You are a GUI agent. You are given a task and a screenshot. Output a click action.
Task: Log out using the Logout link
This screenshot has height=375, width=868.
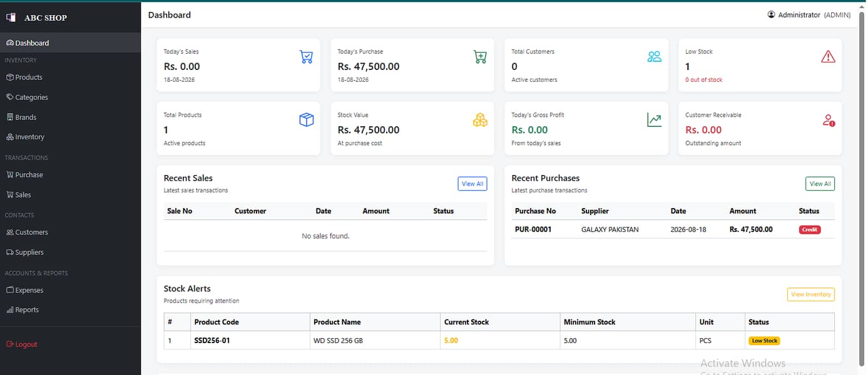(x=70, y=344)
